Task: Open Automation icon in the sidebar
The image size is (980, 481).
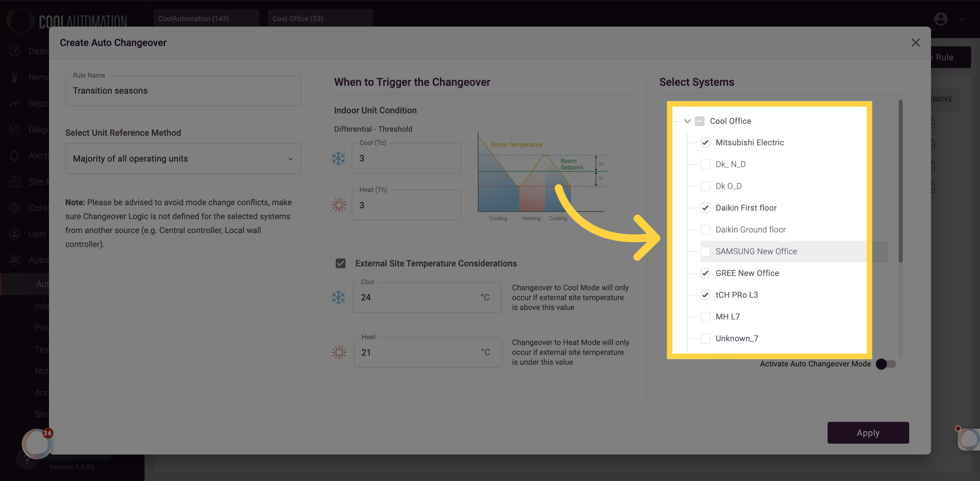Action: (14, 260)
